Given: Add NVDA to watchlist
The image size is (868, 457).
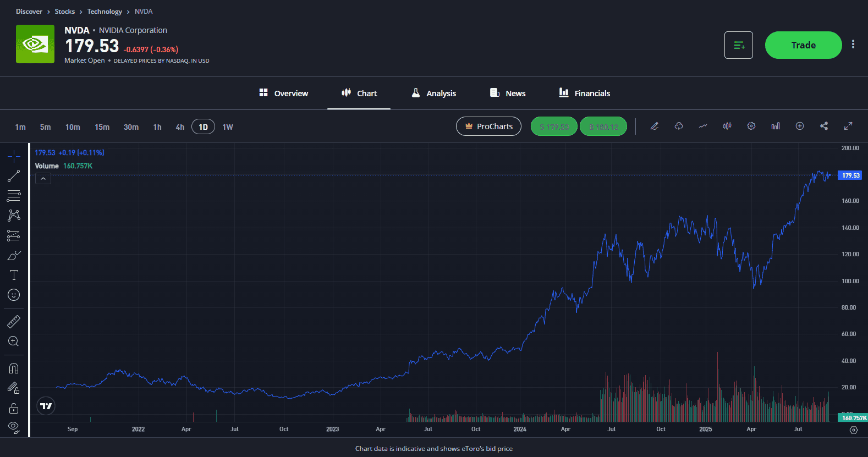Looking at the screenshot, I should [x=739, y=45].
